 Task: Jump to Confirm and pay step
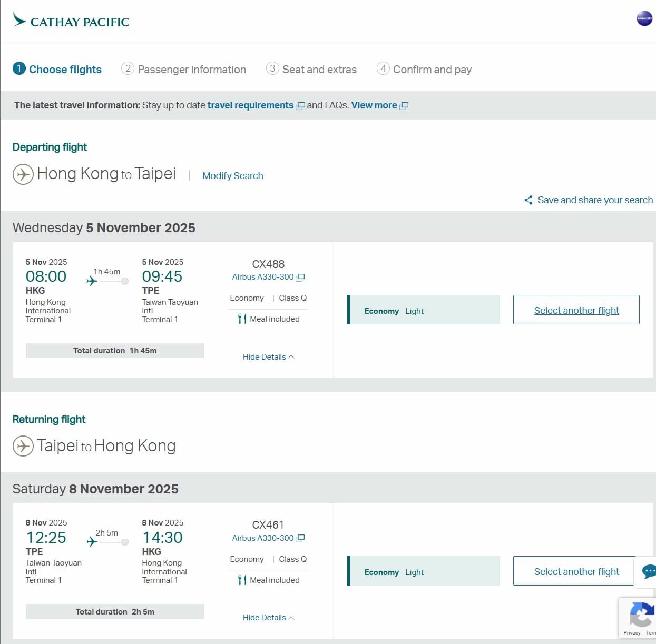424,70
